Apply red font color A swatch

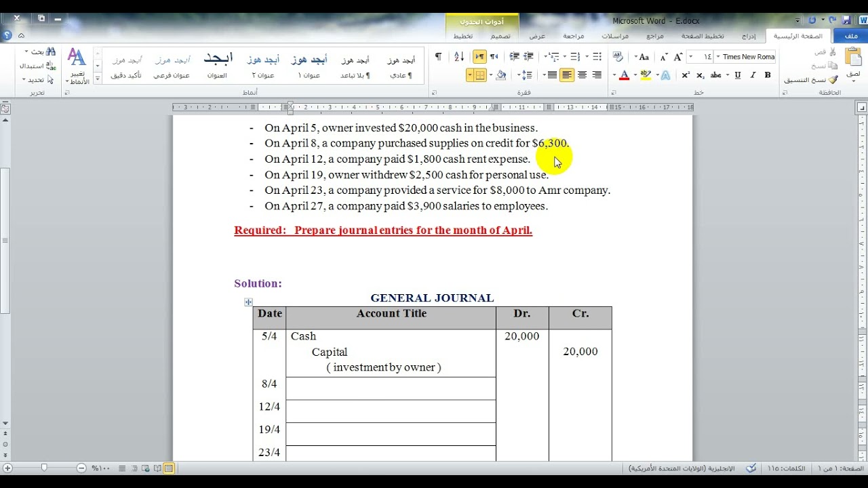pyautogui.click(x=625, y=75)
